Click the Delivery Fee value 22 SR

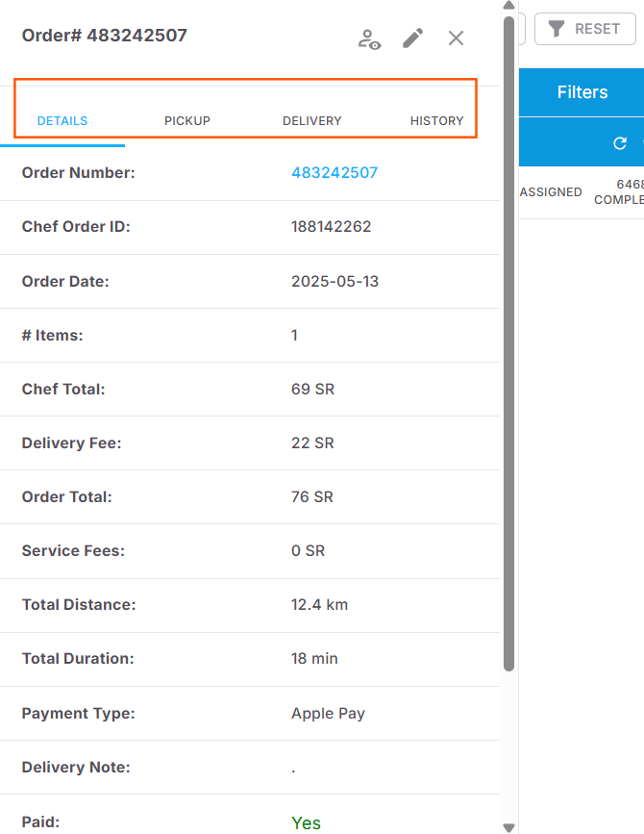pyautogui.click(x=312, y=443)
